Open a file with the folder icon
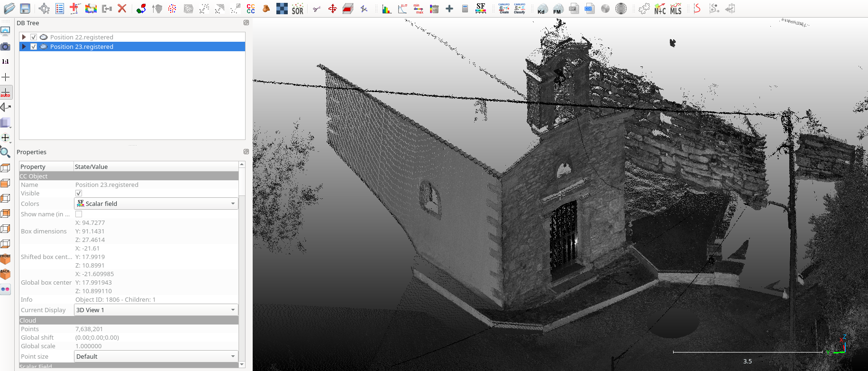The image size is (868, 371). pos(9,9)
